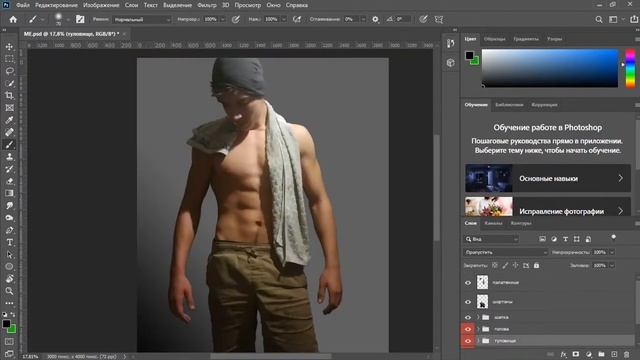Toggle lock transparent pixels
Viewport: 640px width, 360px height.
click(x=495, y=265)
